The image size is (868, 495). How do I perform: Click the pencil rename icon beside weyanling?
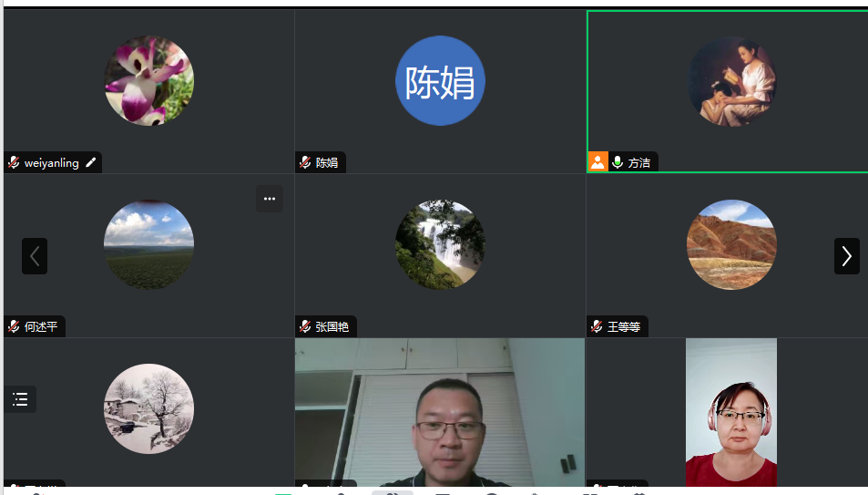(x=91, y=162)
